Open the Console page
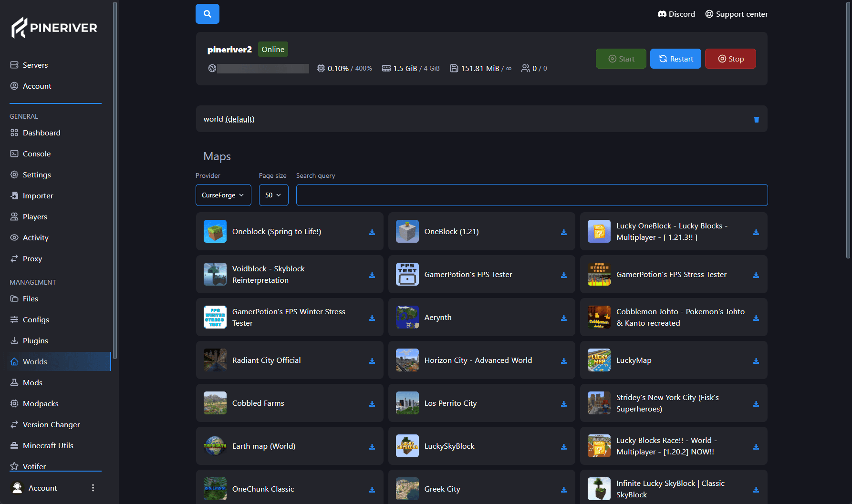The height and width of the screenshot is (504, 852). point(31,154)
